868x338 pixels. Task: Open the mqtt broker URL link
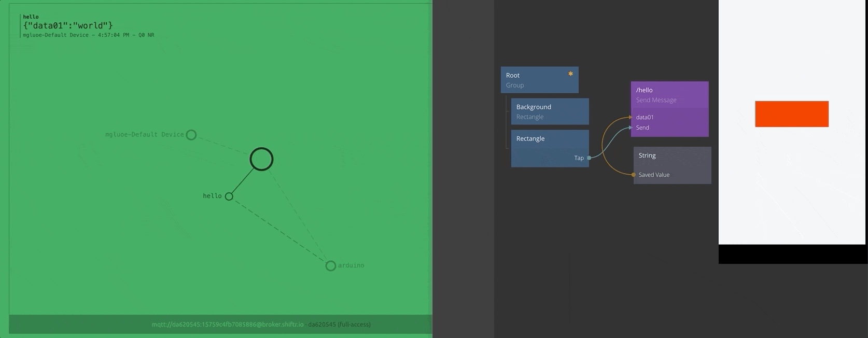[228, 325]
